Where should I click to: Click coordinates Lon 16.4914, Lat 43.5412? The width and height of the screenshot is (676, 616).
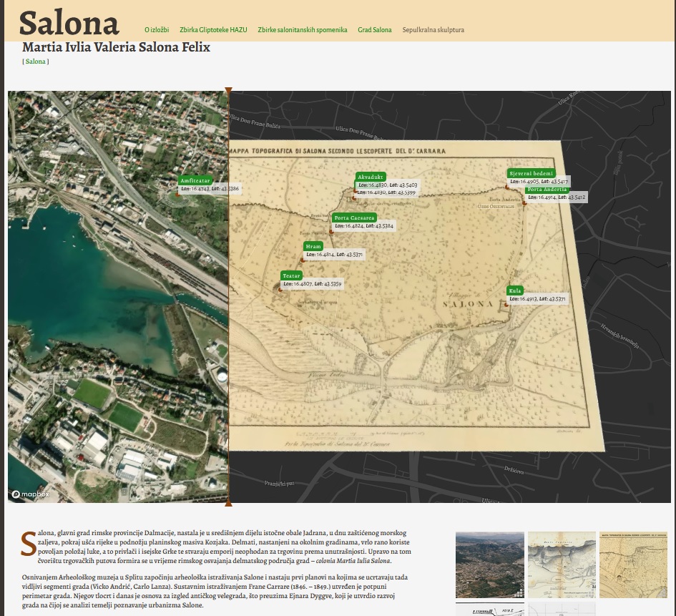(x=556, y=197)
